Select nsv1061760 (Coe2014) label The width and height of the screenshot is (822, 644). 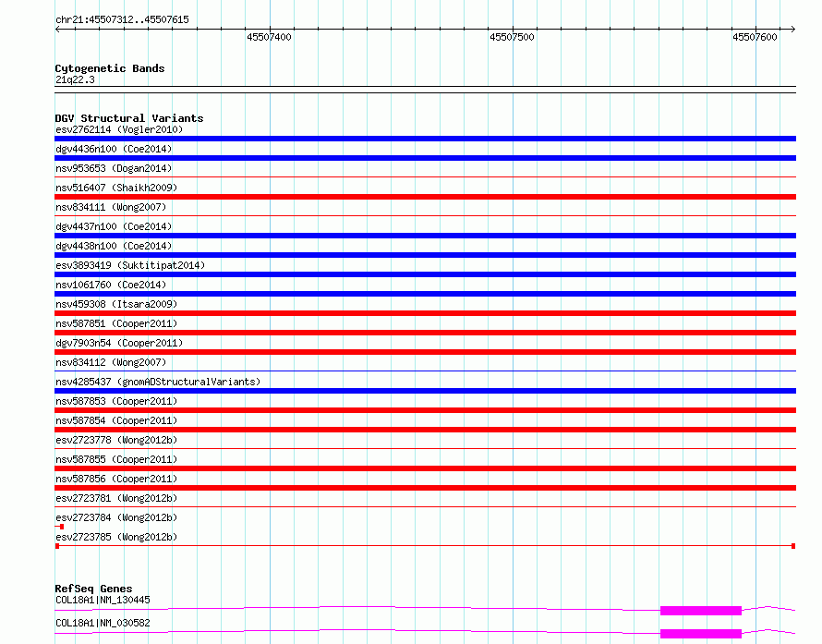click(111, 285)
